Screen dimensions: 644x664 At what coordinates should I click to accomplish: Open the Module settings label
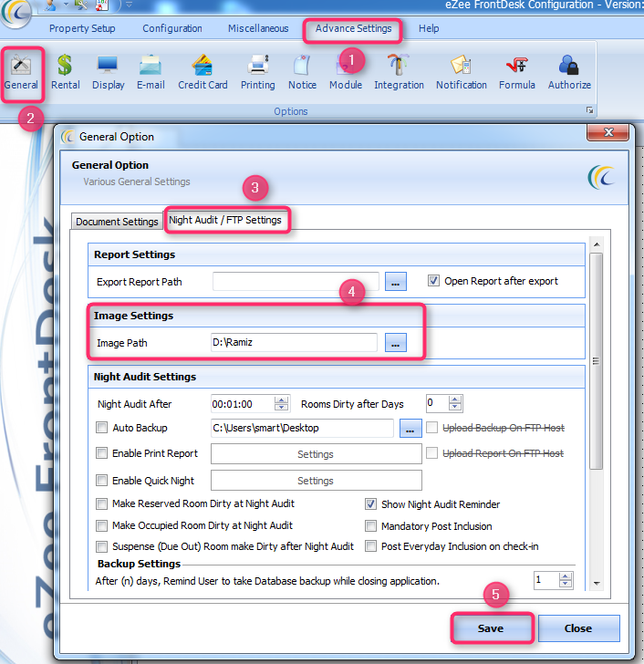(346, 85)
